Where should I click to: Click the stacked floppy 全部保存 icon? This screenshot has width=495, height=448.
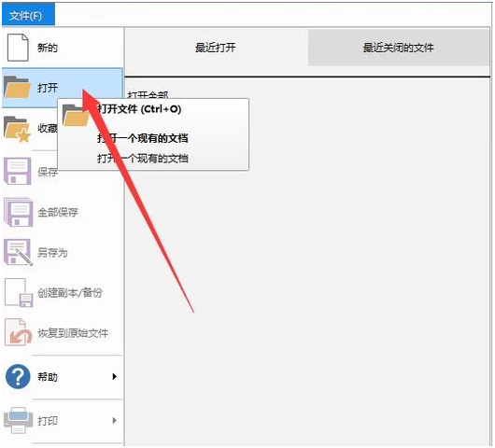pos(19,212)
